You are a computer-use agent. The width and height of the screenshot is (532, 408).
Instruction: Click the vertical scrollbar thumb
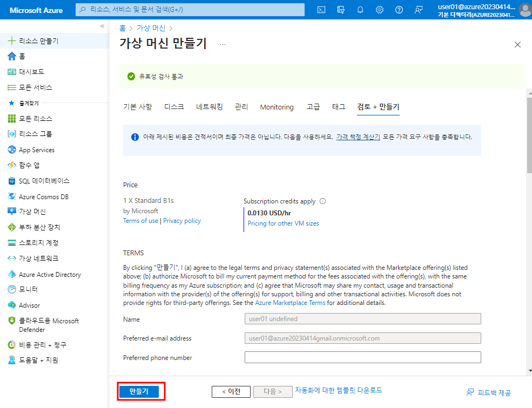coord(529,135)
